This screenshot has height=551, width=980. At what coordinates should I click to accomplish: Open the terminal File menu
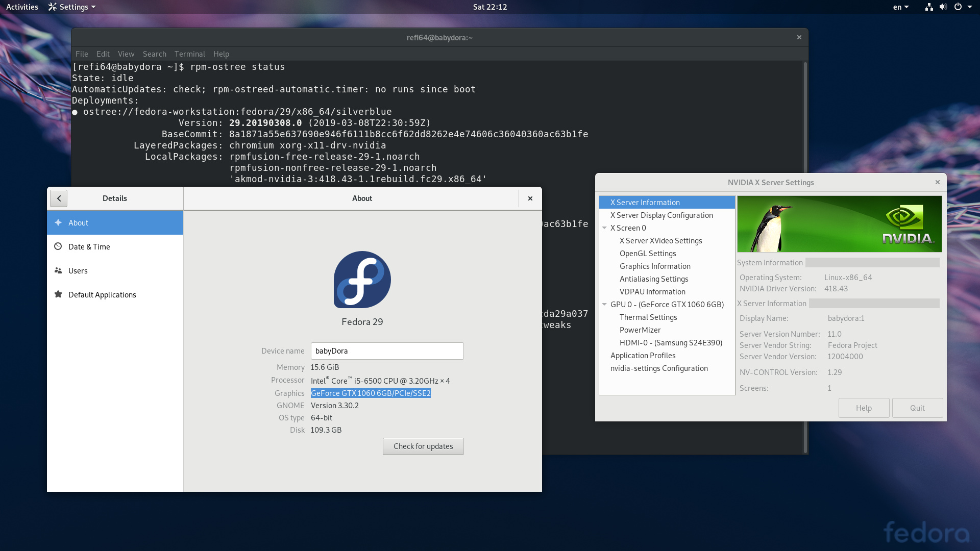point(82,54)
